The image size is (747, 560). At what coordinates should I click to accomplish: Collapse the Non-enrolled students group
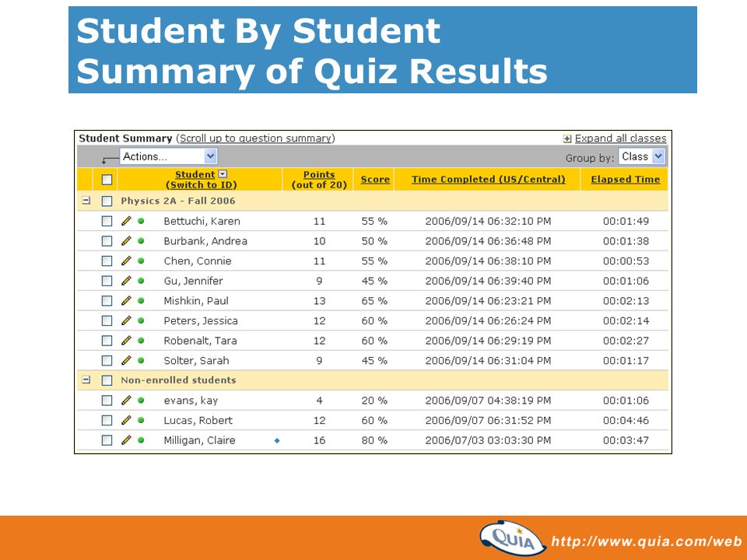86,380
